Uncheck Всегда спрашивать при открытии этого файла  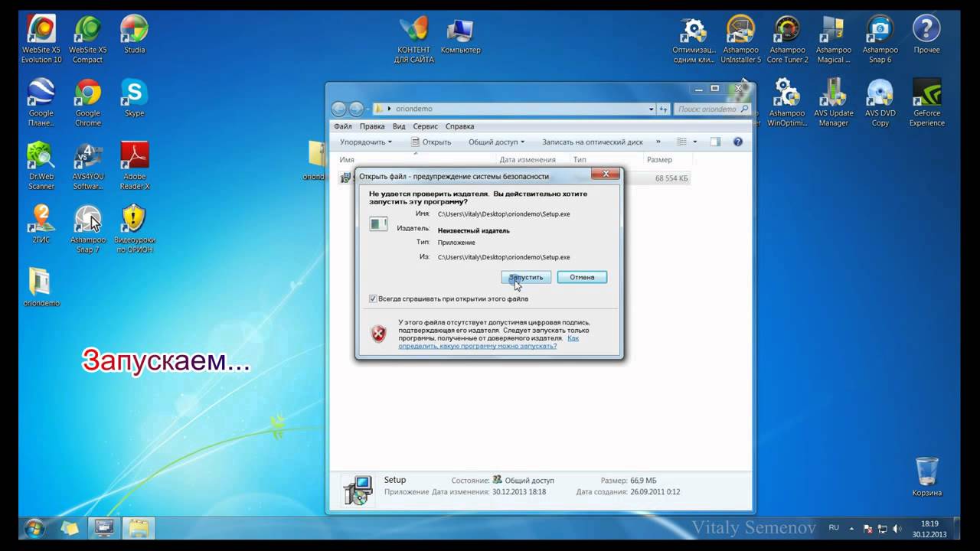[373, 298]
